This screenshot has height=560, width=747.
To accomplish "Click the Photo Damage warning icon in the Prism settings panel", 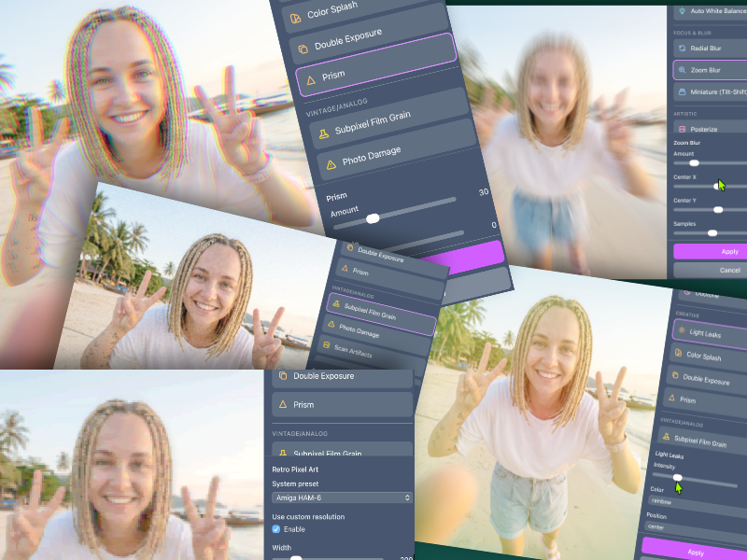I will (x=331, y=165).
